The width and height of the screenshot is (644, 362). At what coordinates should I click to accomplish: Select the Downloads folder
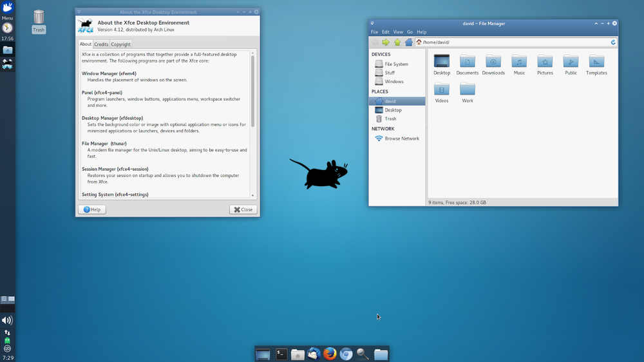(493, 64)
